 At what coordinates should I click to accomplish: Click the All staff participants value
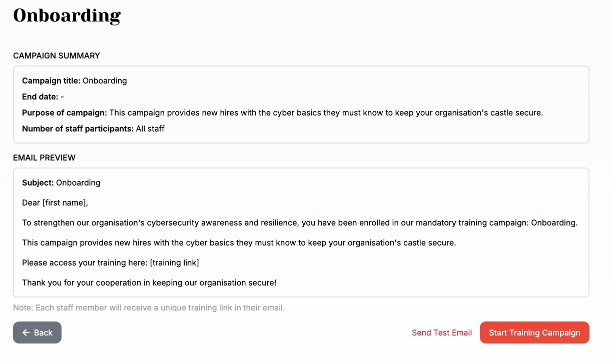click(150, 128)
